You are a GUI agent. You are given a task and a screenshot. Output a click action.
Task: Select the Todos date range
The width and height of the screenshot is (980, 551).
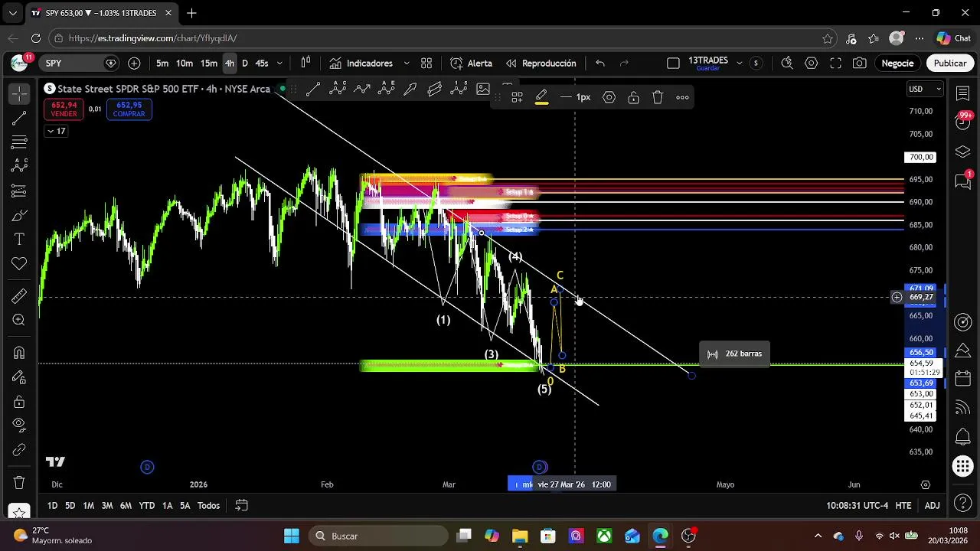208,506
